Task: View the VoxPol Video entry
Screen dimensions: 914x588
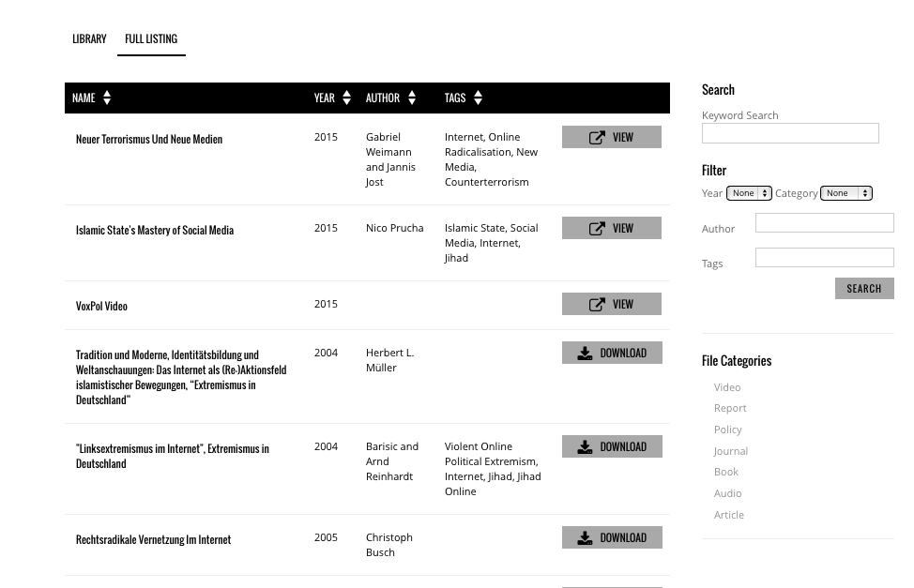Action: click(612, 304)
